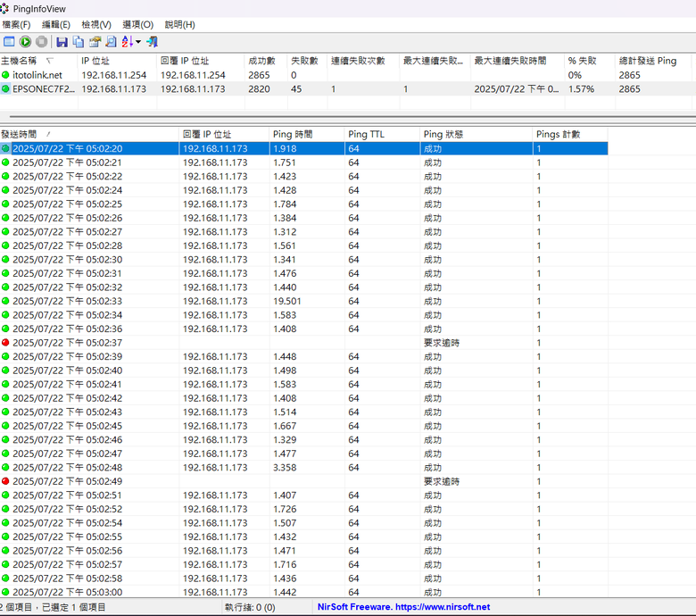Click green icon of 05:02:31 entry
Image resolution: width=696 pixels, height=616 pixels.
(5, 272)
